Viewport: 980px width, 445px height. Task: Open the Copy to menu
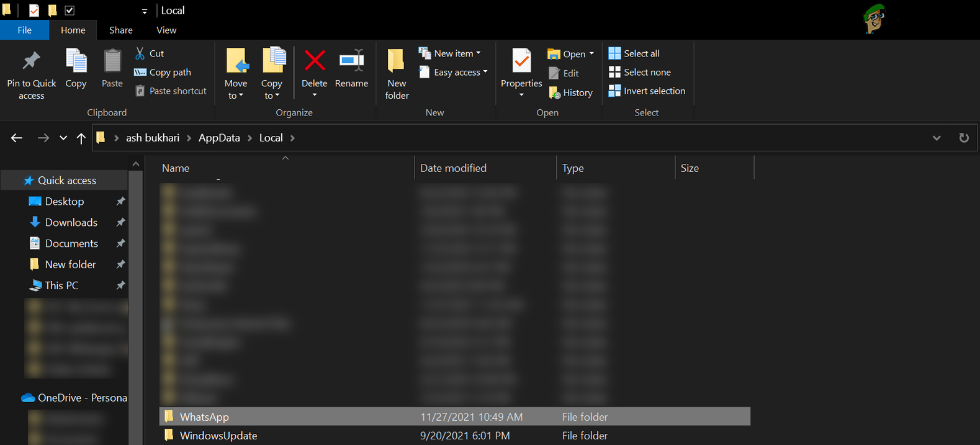pos(272,73)
